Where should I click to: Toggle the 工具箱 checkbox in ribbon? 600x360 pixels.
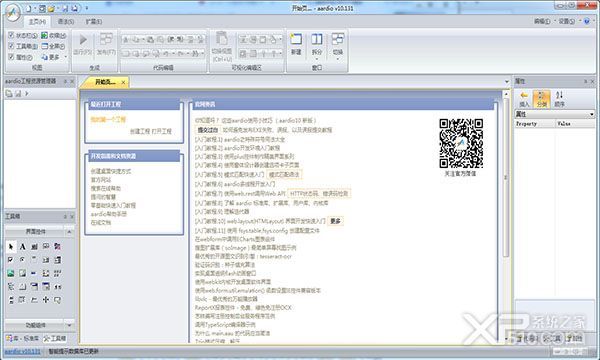pyautogui.click(x=11, y=46)
